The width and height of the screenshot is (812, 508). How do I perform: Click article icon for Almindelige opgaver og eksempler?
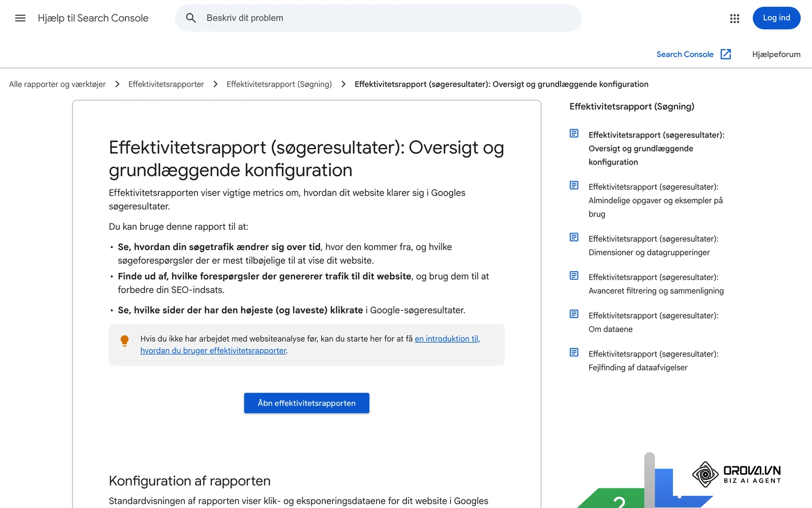coord(574,185)
